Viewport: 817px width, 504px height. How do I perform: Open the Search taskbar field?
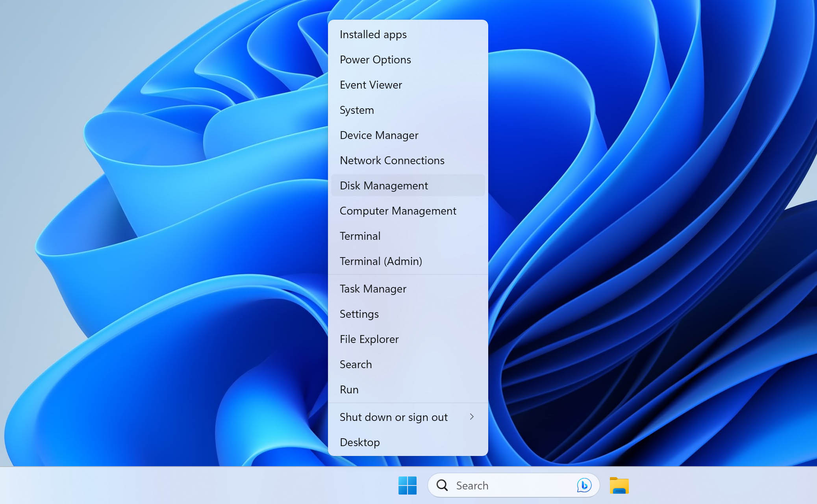pyautogui.click(x=513, y=485)
